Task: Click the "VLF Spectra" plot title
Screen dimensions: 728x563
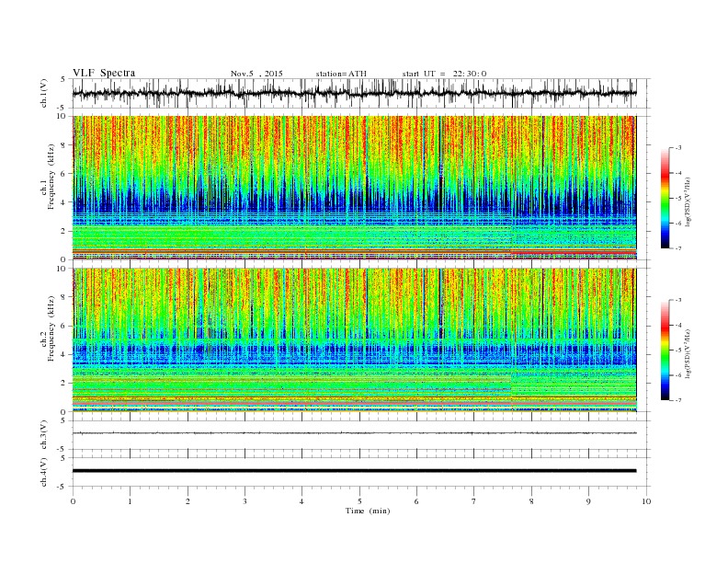Action: [104, 73]
